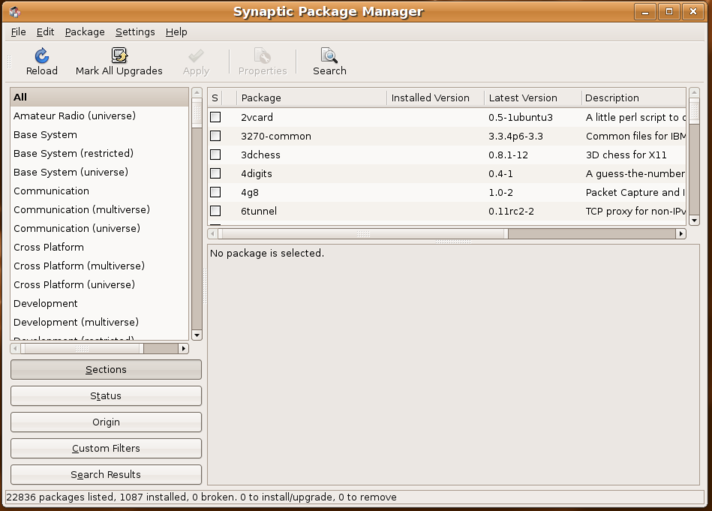Select Development (multiverse) section

[x=99, y=322]
